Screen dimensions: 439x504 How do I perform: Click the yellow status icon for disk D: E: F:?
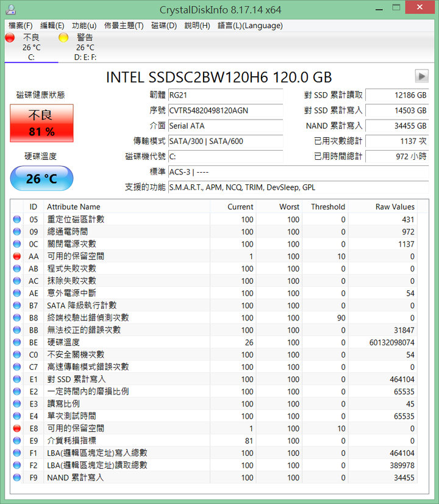[63, 38]
